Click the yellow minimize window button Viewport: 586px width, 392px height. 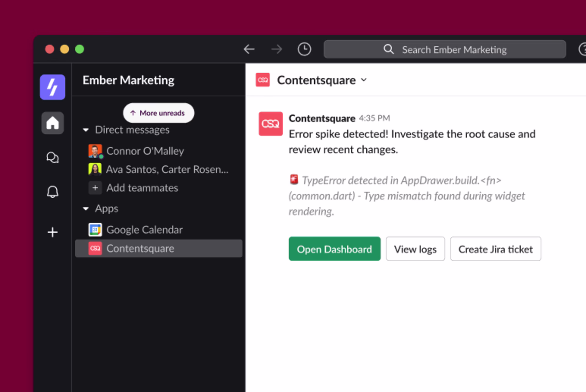point(64,49)
